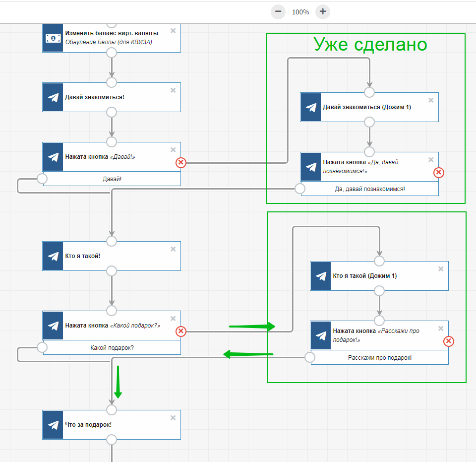Click input connector atop Кто я такой (Дожим 1)

379,261
